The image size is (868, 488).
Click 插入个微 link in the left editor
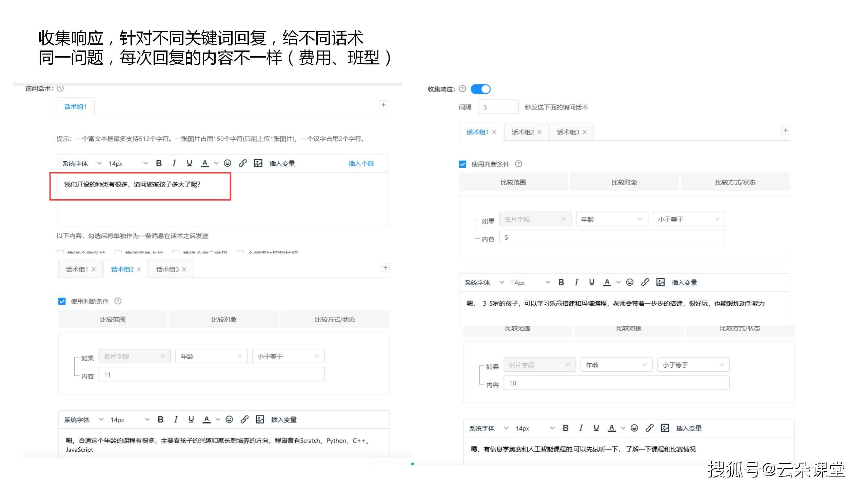(361, 163)
